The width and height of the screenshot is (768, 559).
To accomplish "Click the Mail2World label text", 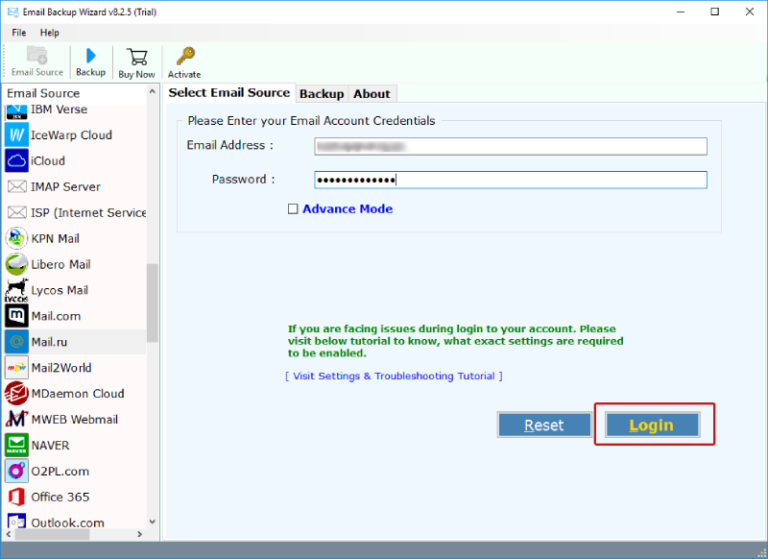I will pos(61,368).
